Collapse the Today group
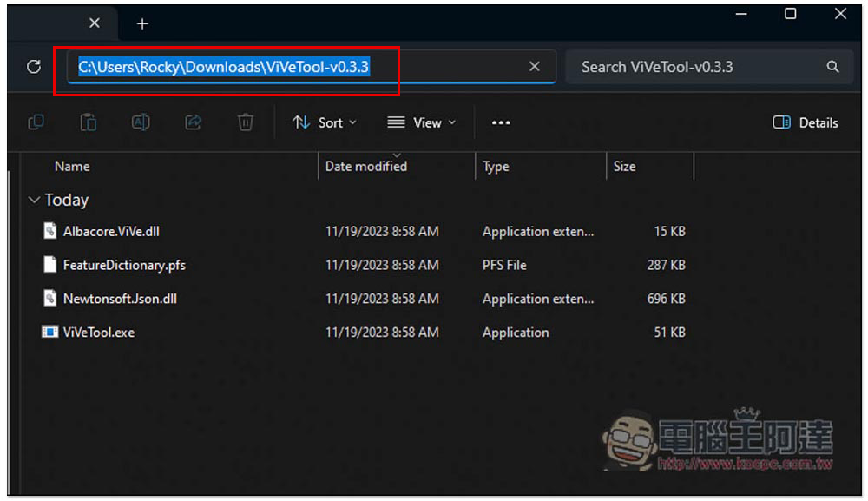 (35, 201)
